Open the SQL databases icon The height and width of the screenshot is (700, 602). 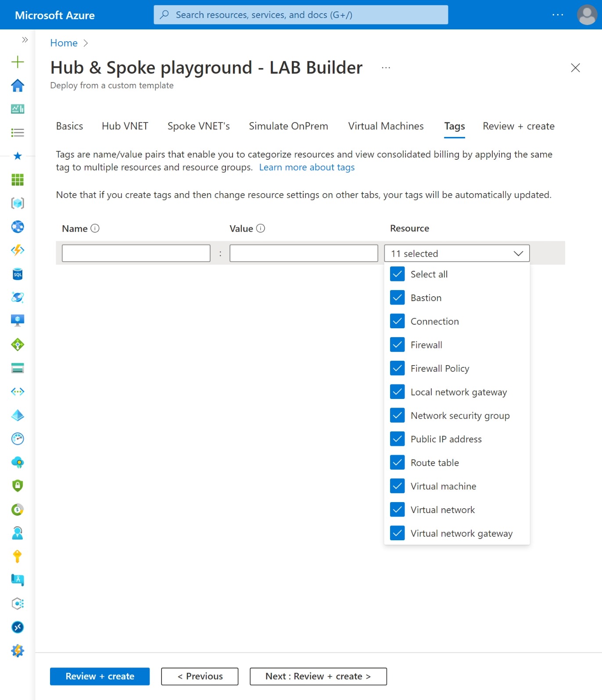(18, 274)
